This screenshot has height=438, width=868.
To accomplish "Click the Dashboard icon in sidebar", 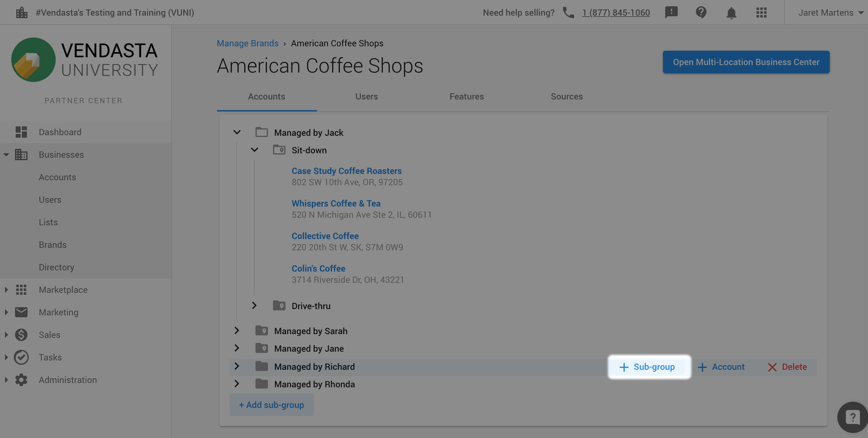I will tap(21, 132).
